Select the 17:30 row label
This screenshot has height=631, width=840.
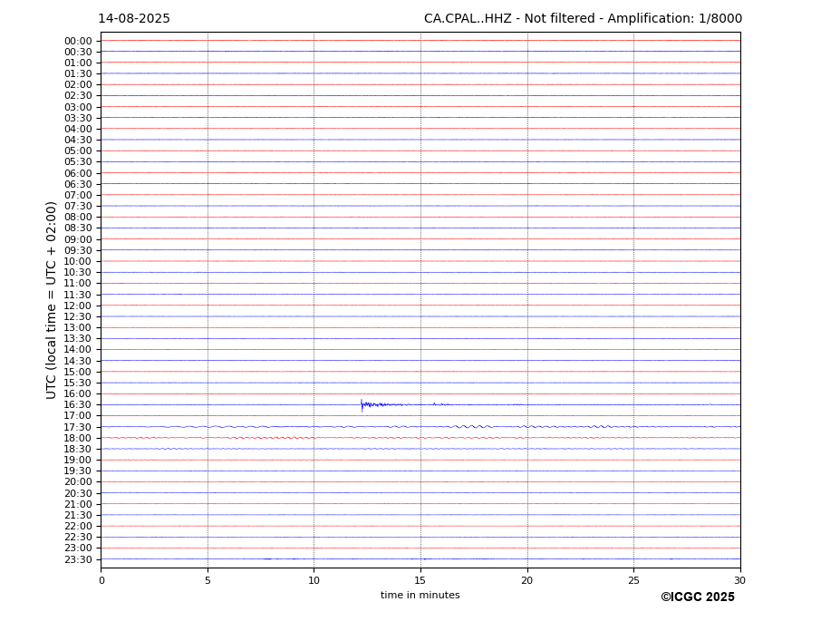[x=78, y=427]
